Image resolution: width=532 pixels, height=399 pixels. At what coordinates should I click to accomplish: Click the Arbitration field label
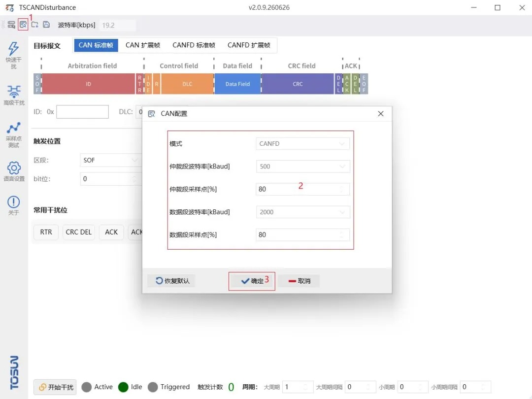coord(92,66)
